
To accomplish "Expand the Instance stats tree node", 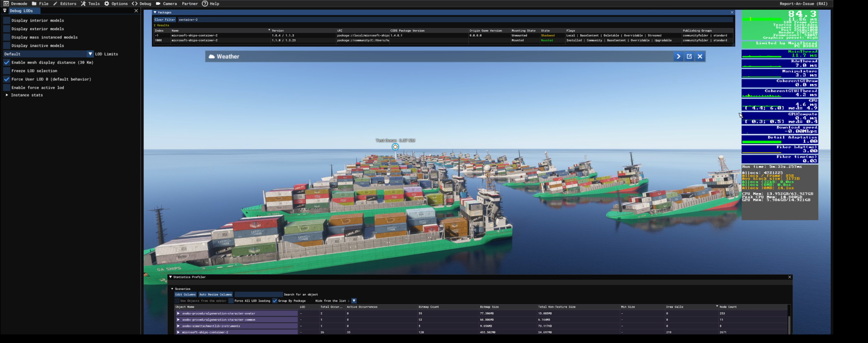I will 7,95.
